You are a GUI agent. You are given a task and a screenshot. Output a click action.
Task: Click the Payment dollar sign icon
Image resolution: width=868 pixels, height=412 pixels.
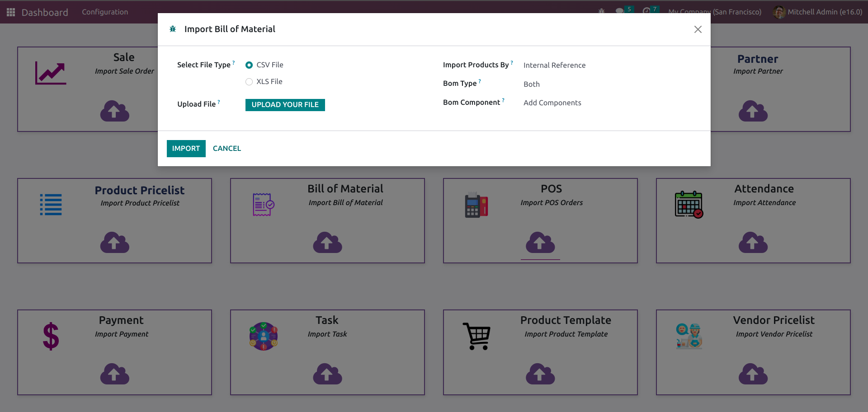click(x=51, y=337)
